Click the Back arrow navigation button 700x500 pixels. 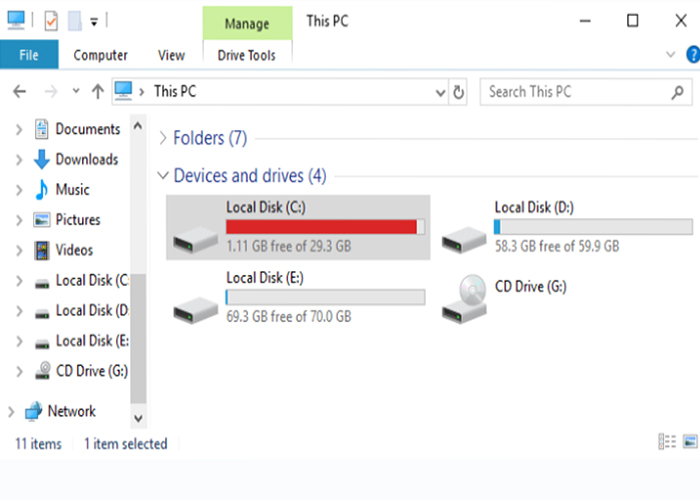pyautogui.click(x=18, y=91)
